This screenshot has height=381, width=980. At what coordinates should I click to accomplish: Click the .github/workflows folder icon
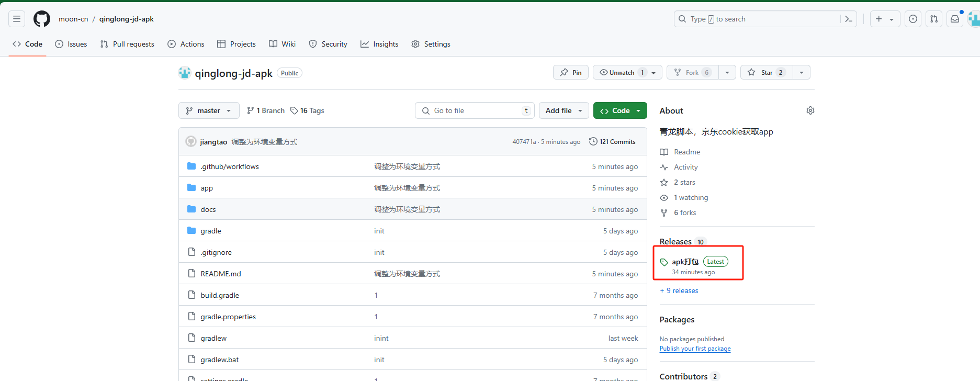[x=192, y=166]
